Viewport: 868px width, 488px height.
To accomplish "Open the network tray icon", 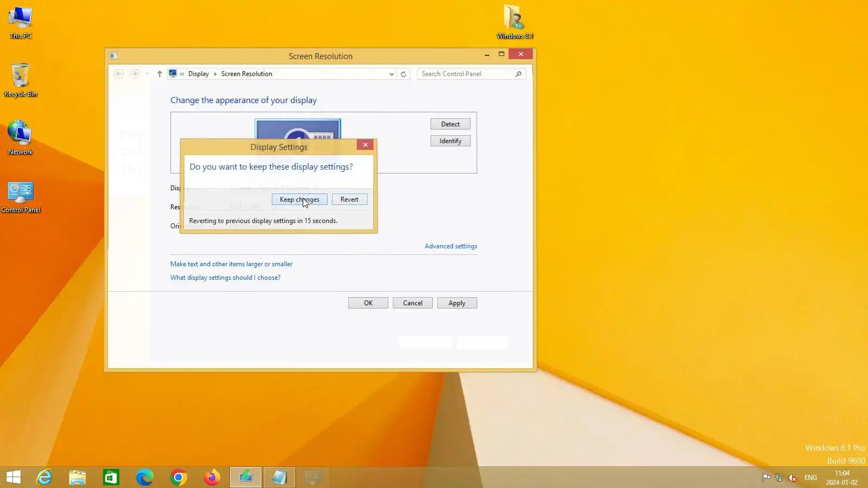I will click(779, 478).
